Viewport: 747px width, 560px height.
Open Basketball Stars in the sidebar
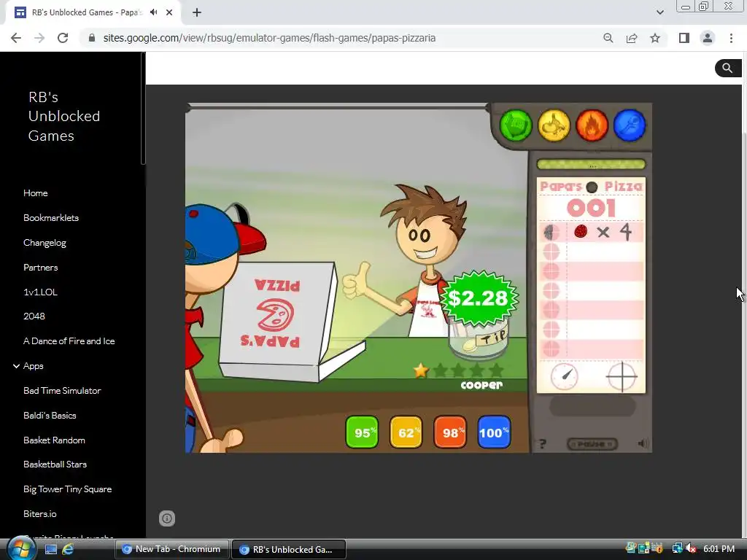click(x=55, y=464)
